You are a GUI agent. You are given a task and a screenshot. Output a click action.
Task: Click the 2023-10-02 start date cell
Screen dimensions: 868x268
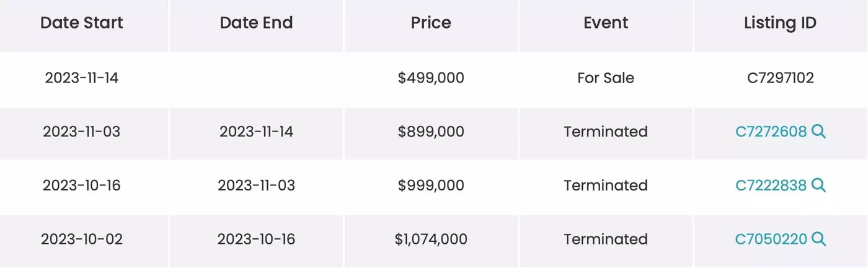[x=82, y=239]
